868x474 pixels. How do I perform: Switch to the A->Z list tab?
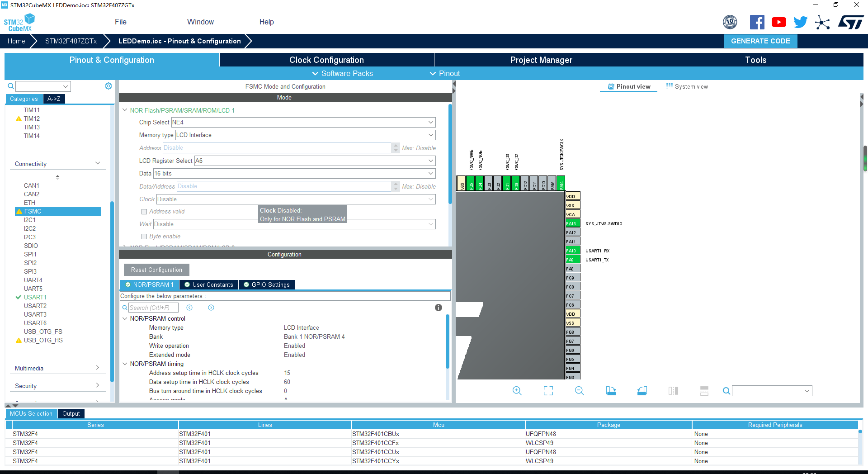54,99
